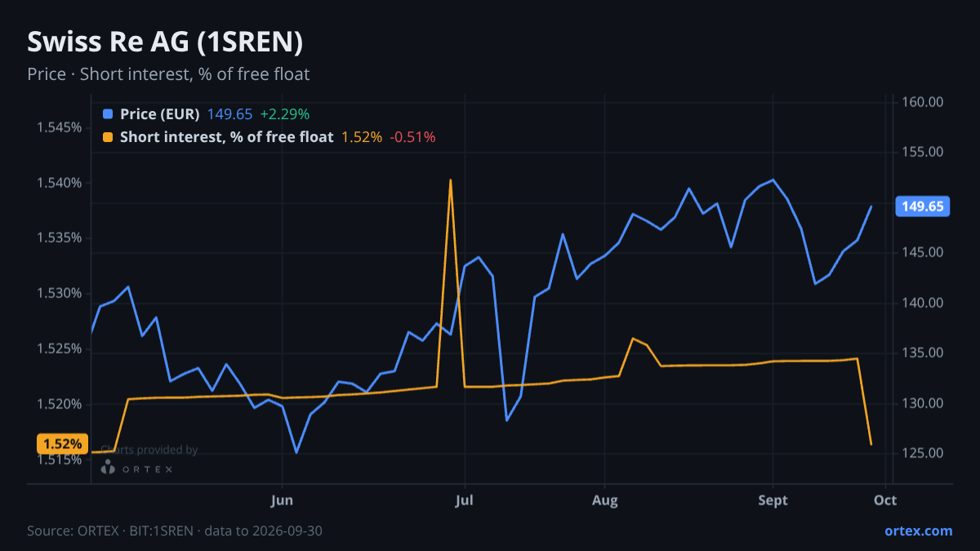Image resolution: width=980 pixels, height=551 pixels.
Task: Click the 135.00 right axis label
Action: [x=923, y=353]
